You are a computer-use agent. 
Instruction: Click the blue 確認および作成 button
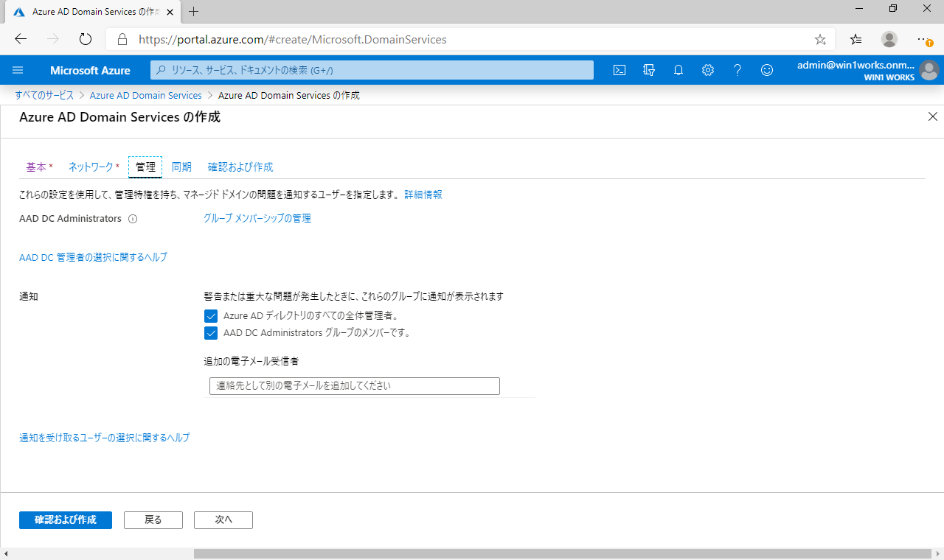(x=66, y=519)
